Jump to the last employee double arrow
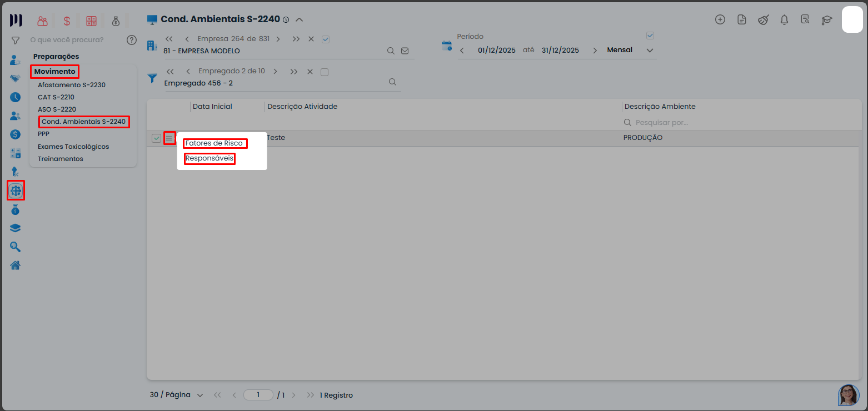Screen dimensions: 868x411 (x=294, y=72)
